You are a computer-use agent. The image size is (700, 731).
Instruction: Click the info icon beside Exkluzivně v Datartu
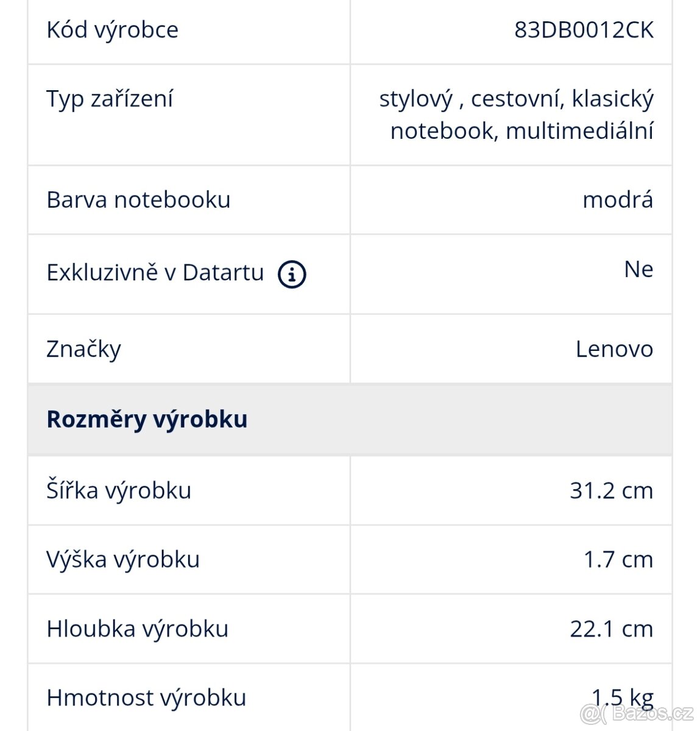coord(292,274)
